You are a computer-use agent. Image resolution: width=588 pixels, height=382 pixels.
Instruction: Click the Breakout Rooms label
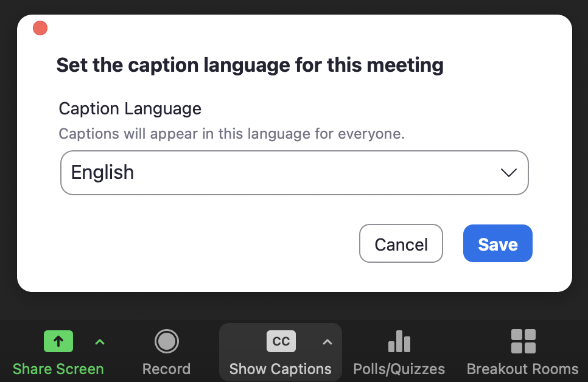pyautogui.click(x=522, y=369)
